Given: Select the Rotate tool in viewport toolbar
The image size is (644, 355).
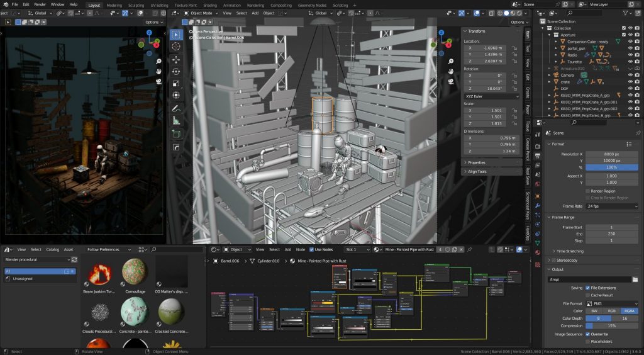Looking at the screenshot, I should 176,72.
